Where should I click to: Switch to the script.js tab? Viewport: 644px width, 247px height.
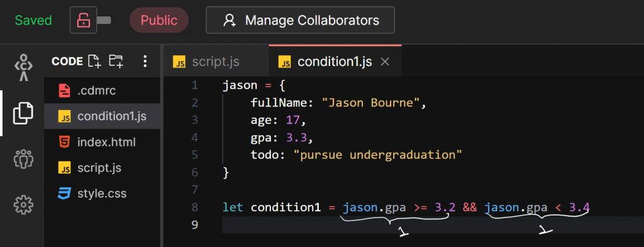coord(216,62)
